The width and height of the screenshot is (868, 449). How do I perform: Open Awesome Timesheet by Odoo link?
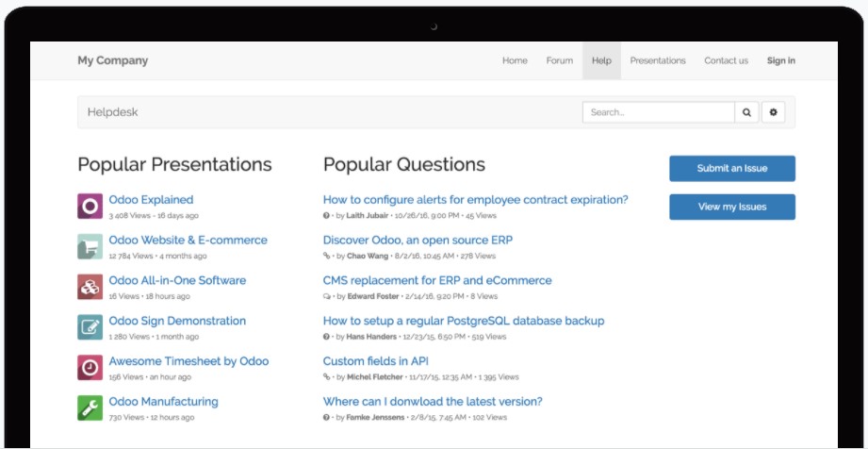tap(188, 361)
